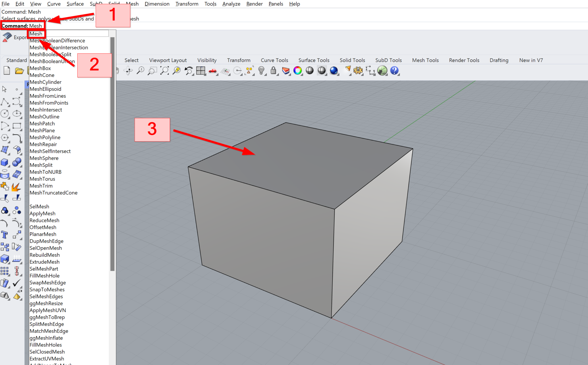Screen dimensions: 588x365
Task: Select MeshSphere from the suggestion list
Action: pyautogui.click(x=44, y=158)
